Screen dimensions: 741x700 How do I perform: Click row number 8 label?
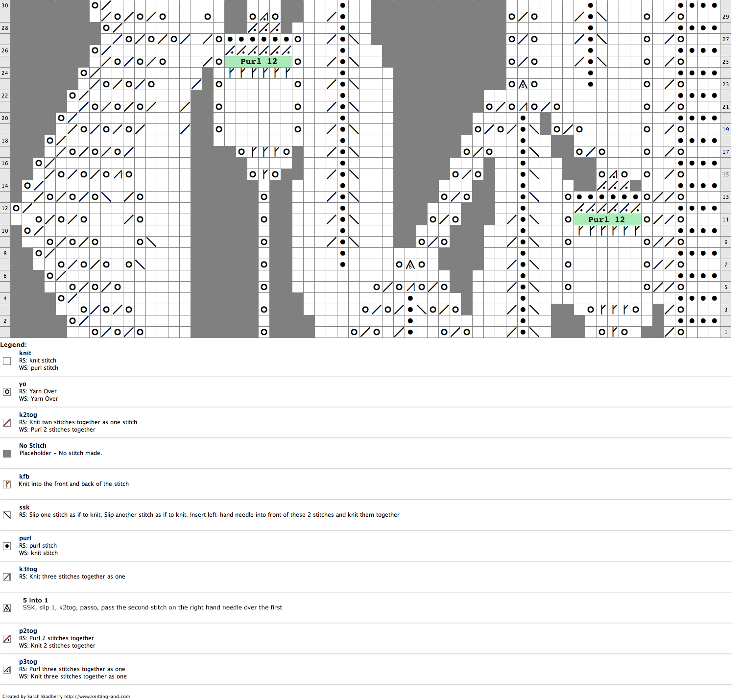click(x=5, y=253)
